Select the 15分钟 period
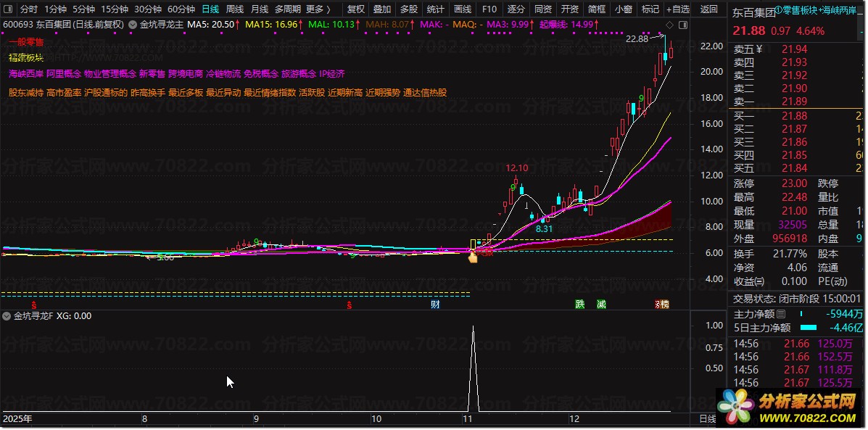 tap(115, 9)
